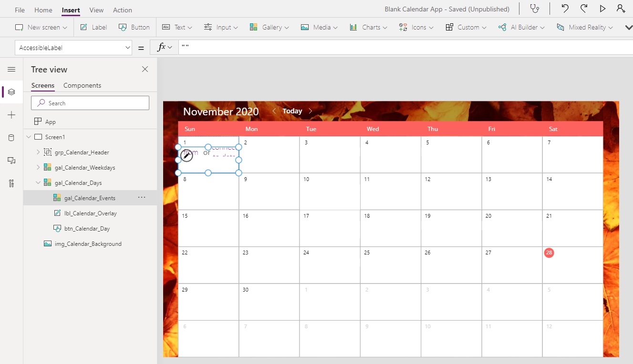The image size is (633, 364).
Task: Open the Data sources panel
Action: click(10, 137)
